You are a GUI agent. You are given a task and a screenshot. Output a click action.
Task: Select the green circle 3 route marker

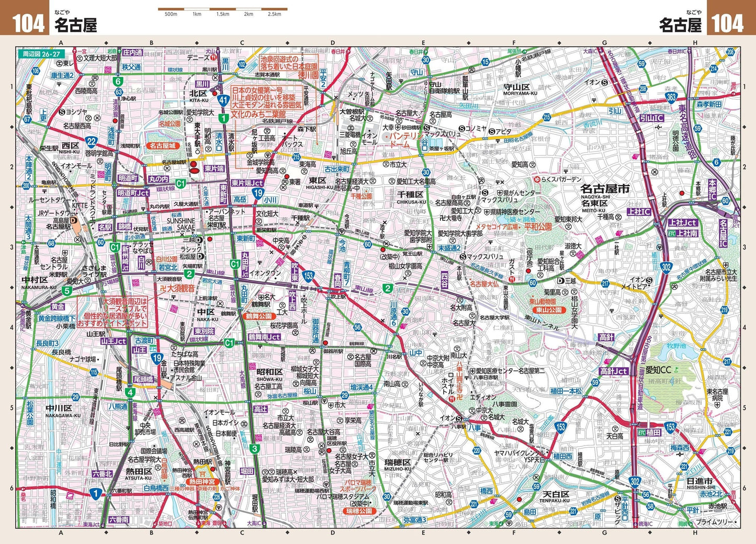(x=254, y=448)
